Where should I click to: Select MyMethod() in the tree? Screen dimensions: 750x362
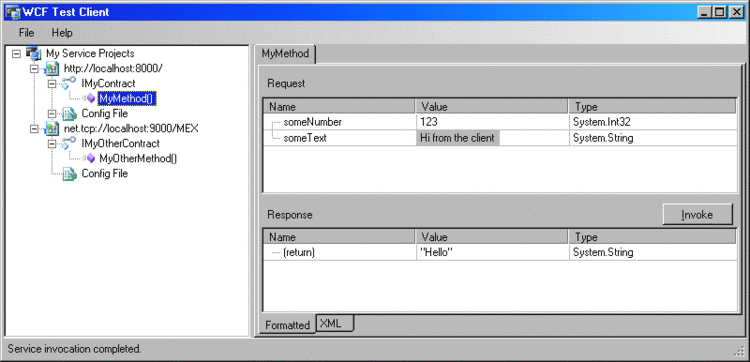(x=128, y=99)
